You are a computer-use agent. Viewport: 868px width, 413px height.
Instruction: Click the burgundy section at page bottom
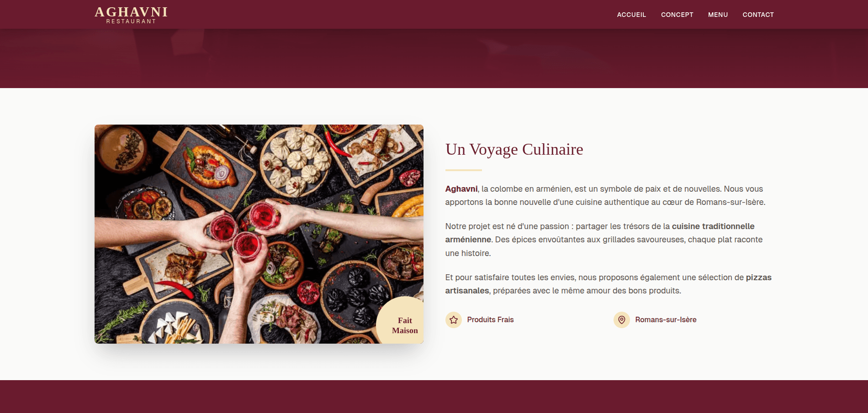point(434,397)
